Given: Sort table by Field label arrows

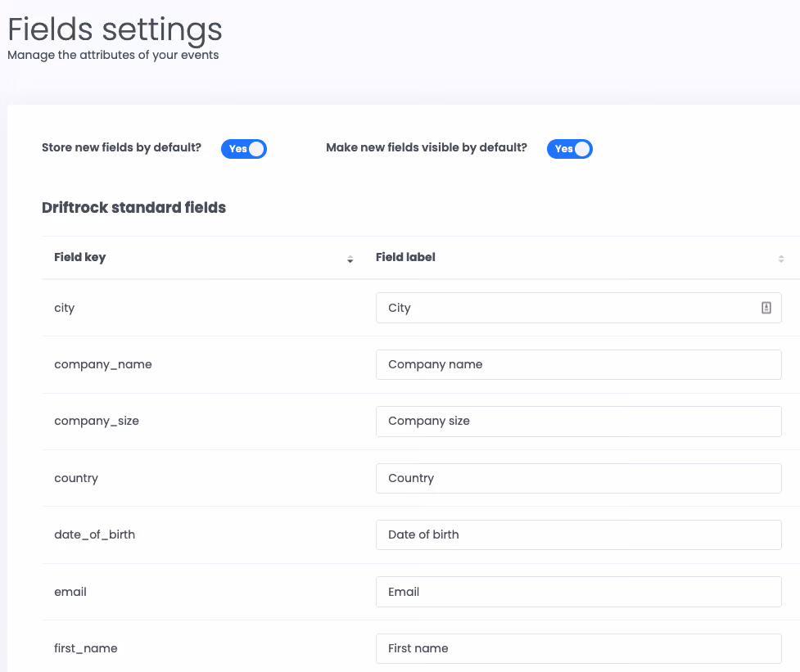Looking at the screenshot, I should (780, 259).
